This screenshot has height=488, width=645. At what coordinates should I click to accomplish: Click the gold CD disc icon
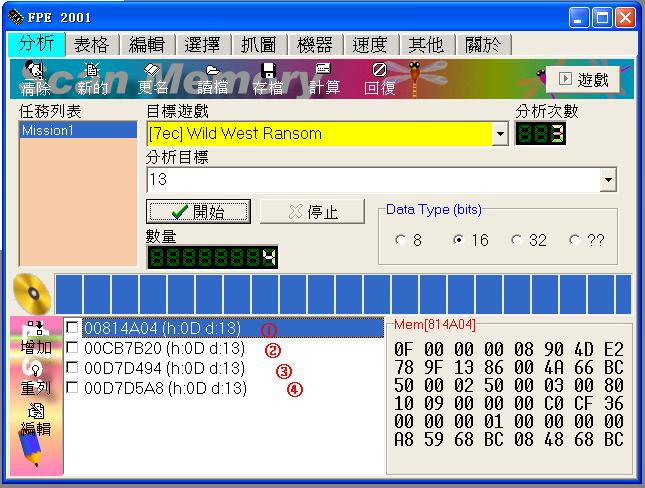tap(32, 293)
